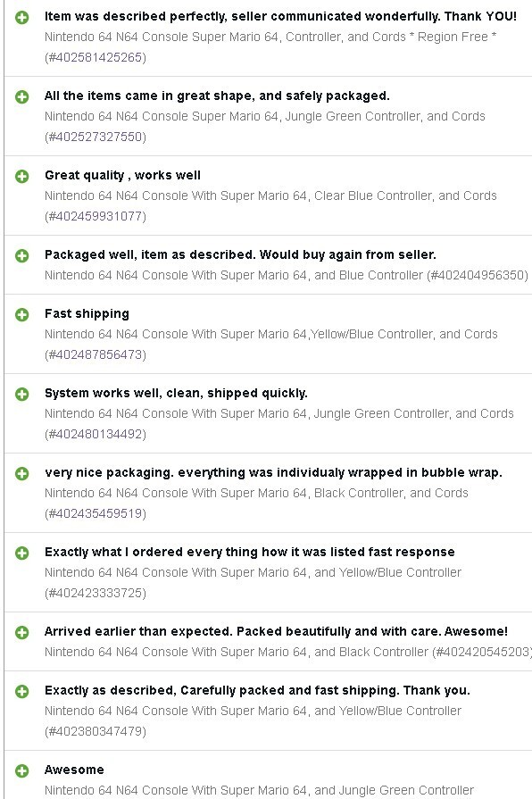
Task: Select the green plus icon for 'Great quality , works well'
Action: click(22, 176)
